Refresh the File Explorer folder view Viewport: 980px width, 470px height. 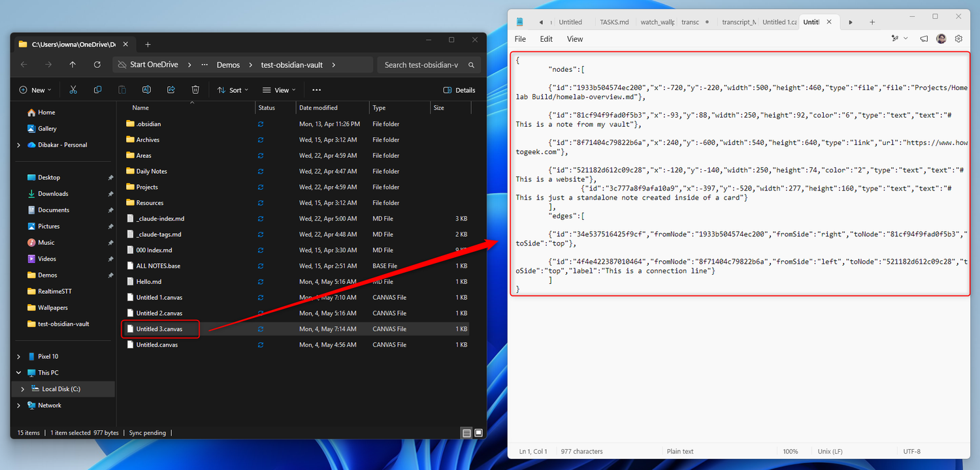point(97,65)
